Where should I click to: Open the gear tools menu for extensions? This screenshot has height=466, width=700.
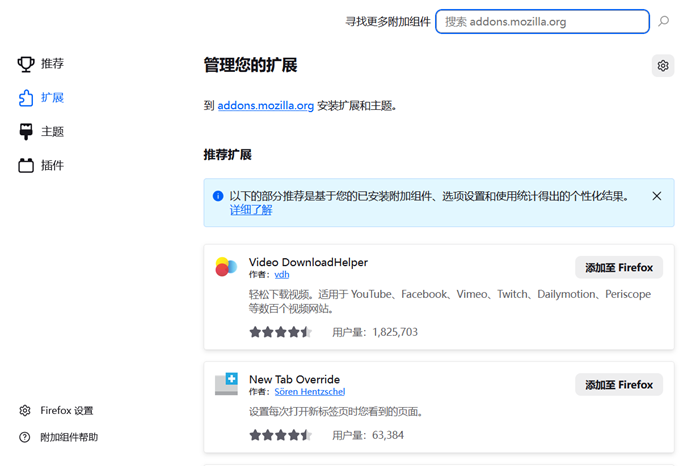tap(663, 66)
